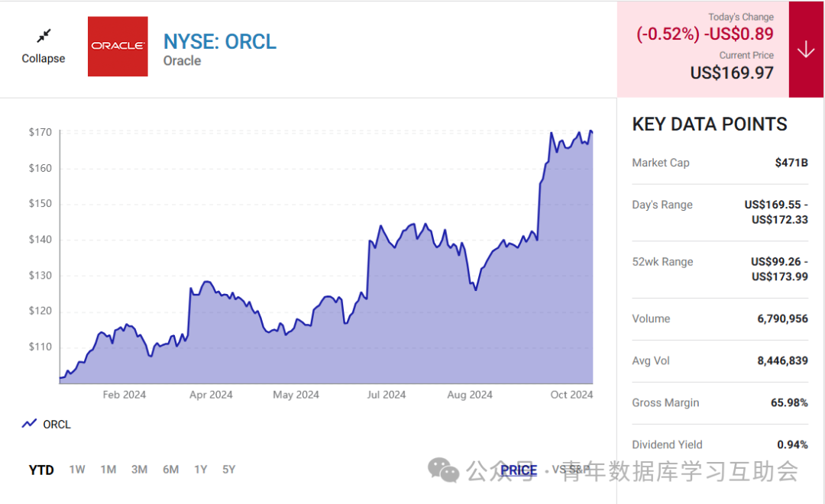
Task: Click the Market Cap value $471B
Action: 791,163
